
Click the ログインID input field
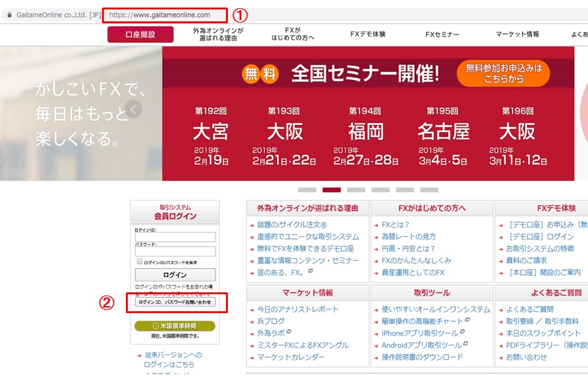(175, 237)
